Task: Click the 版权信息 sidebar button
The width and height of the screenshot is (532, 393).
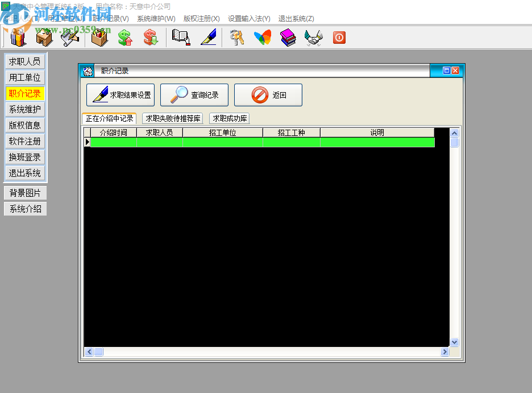Action: pyautogui.click(x=25, y=126)
